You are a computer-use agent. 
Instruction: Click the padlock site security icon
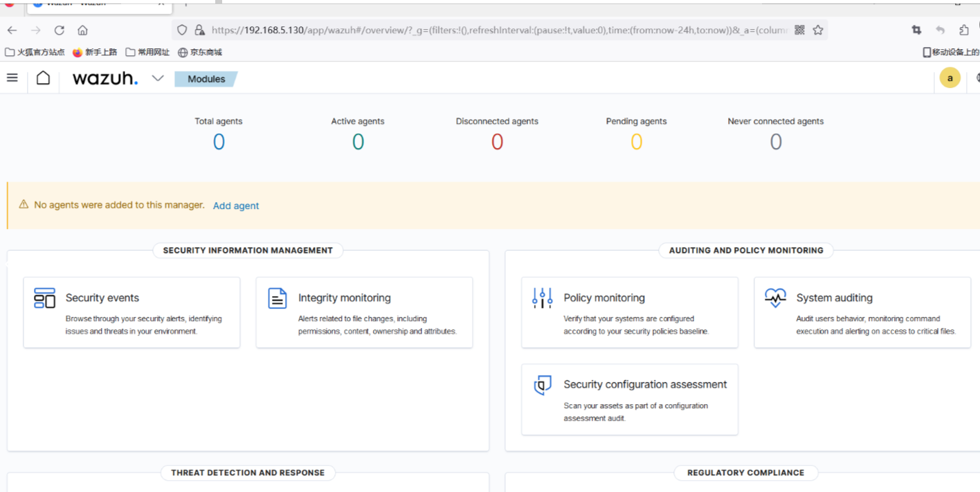[x=199, y=30]
